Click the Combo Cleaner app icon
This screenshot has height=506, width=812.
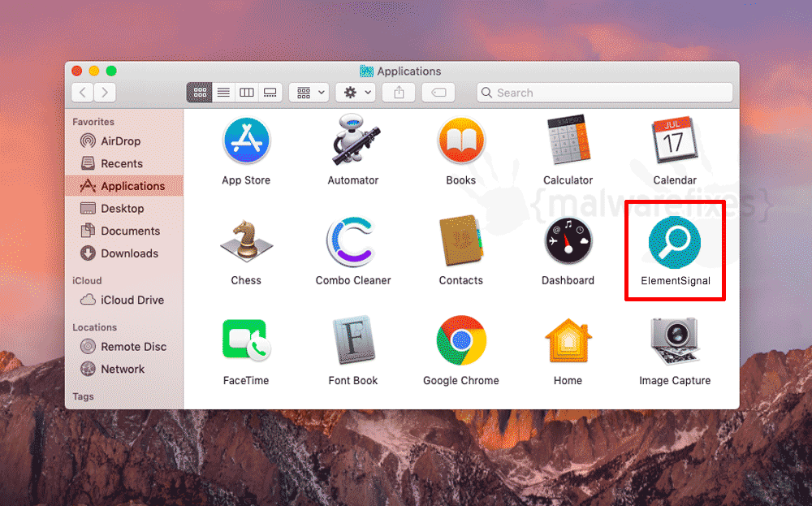click(352, 241)
